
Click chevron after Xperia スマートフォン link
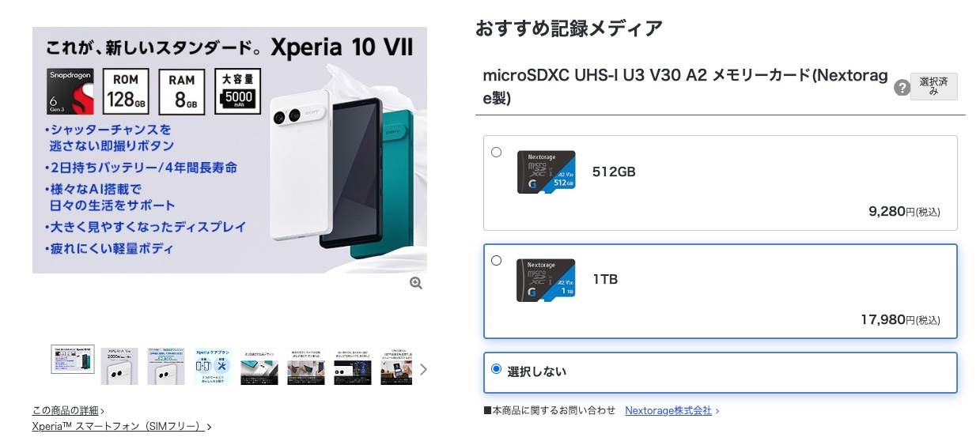pyautogui.click(x=209, y=427)
